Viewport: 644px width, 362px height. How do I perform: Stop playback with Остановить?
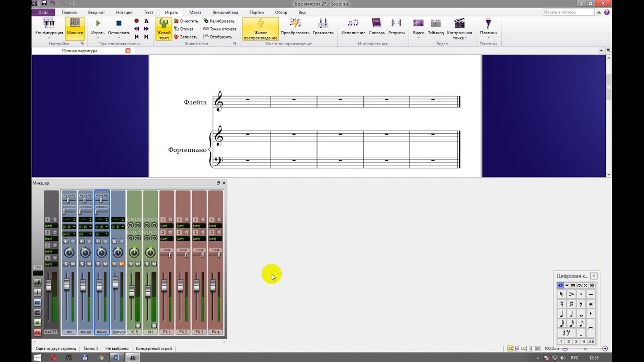(119, 28)
